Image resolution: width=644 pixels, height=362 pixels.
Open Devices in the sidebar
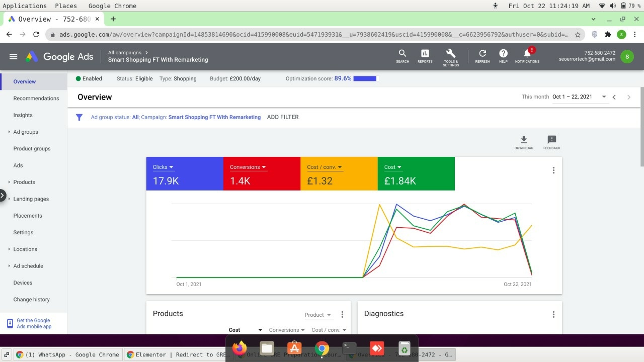(x=23, y=283)
